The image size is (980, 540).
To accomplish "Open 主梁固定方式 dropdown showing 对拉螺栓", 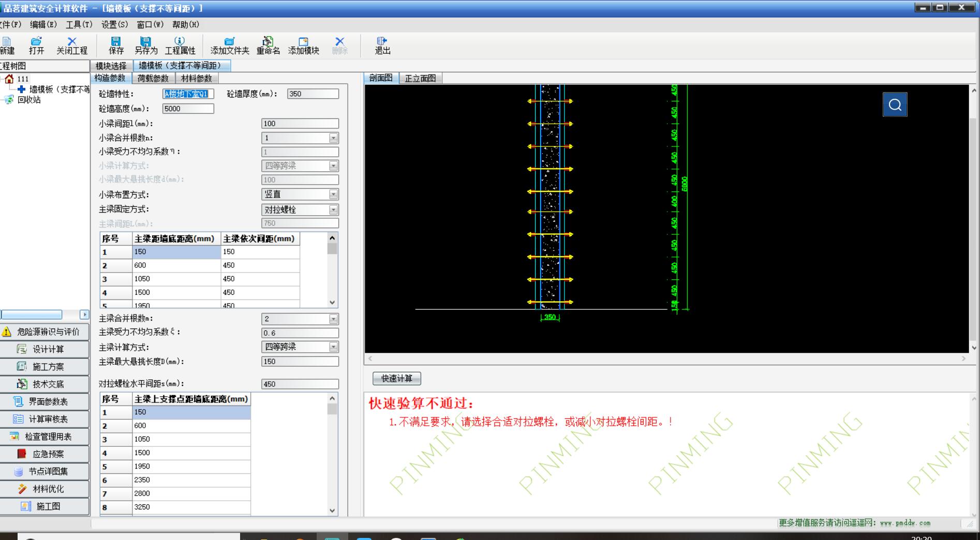I will click(333, 209).
